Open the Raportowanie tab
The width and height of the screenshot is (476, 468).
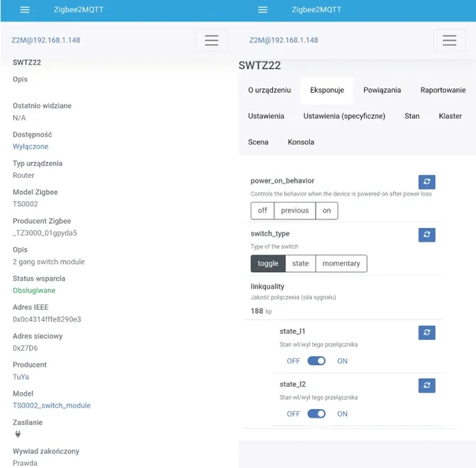443,90
